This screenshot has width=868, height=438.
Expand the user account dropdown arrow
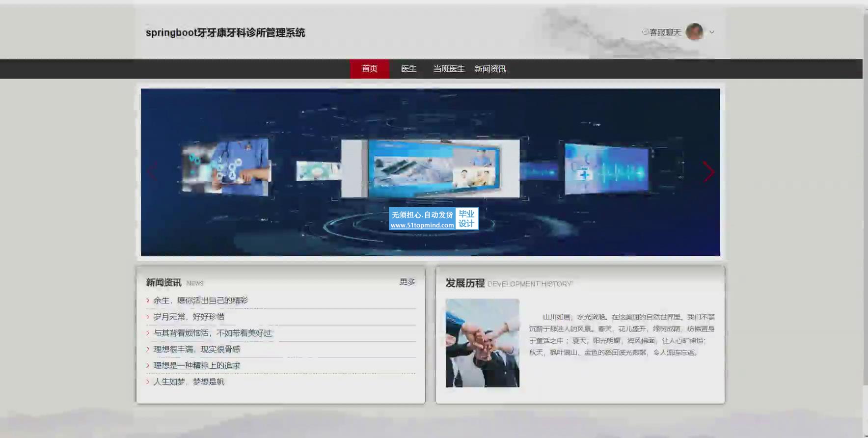(x=712, y=32)
